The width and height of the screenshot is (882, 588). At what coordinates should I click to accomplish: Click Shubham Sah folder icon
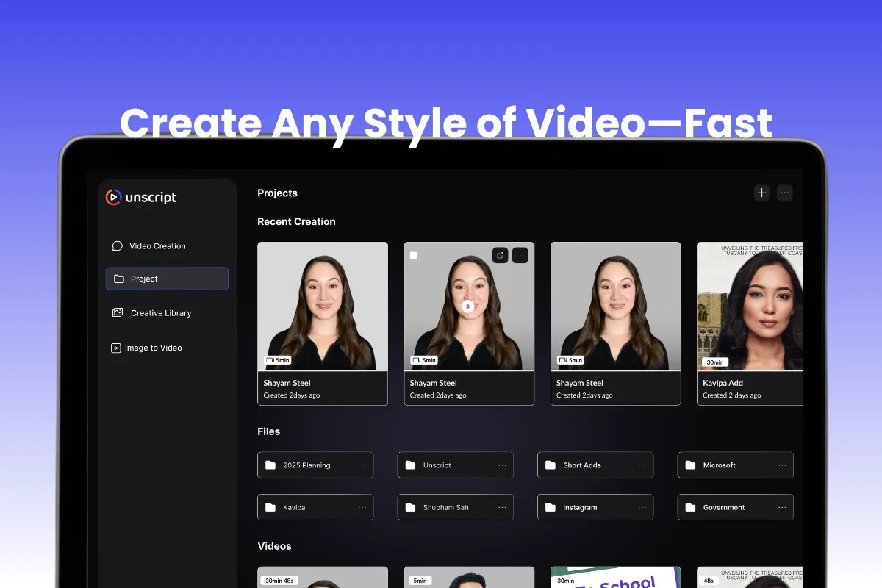410,507
